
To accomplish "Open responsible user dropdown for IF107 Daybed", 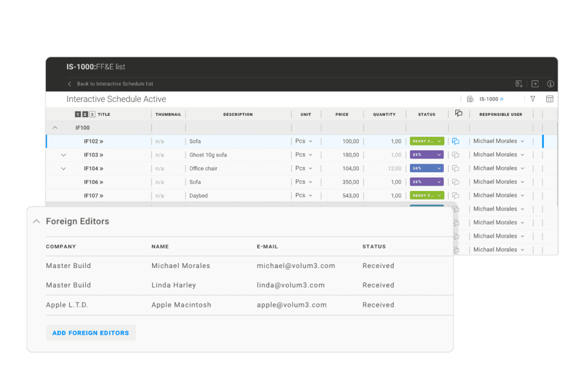I will [499, 195].
